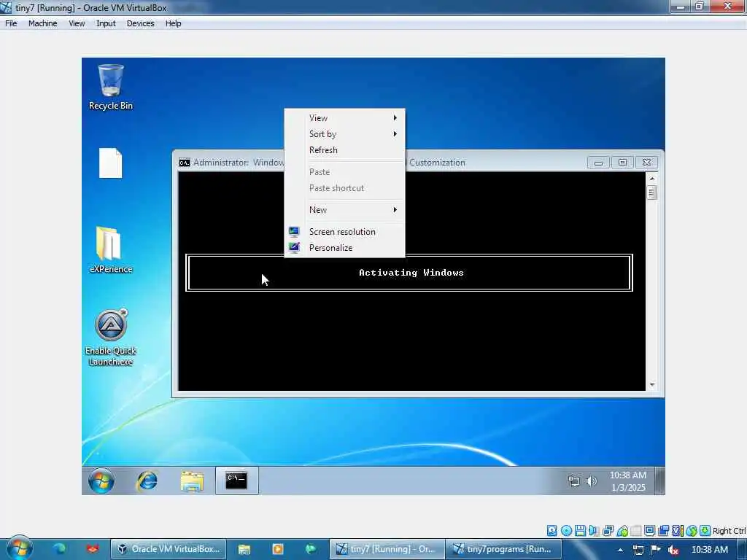Expand View submenu in desktop context menu
The width and height of the screenshot is (747, 560).
pos(344,118)
